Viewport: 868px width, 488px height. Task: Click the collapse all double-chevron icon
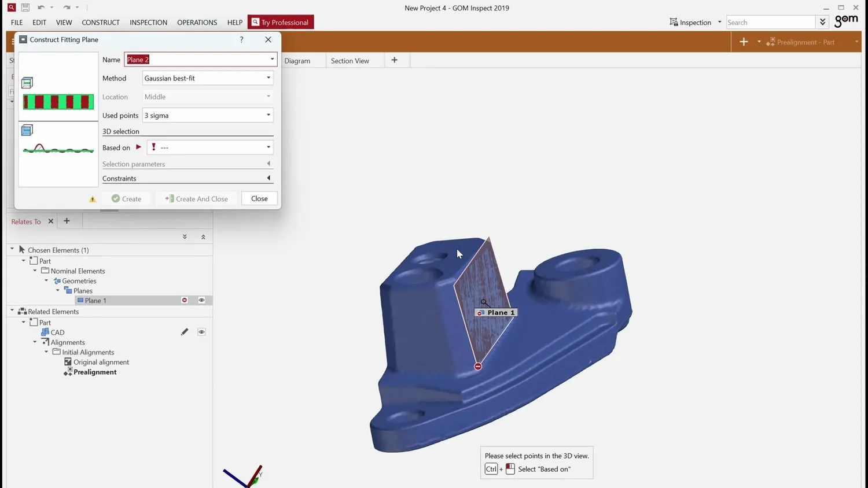203,236
